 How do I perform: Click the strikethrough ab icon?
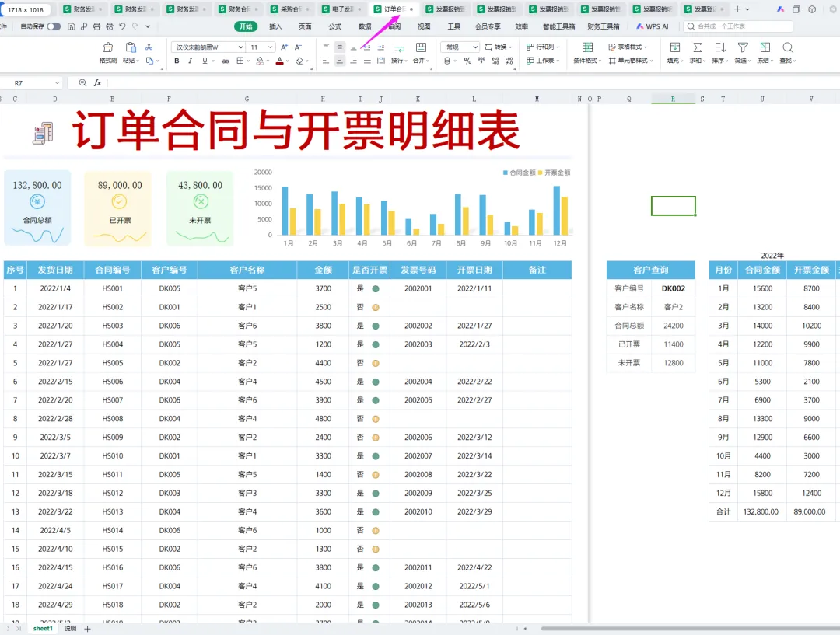point(226,61)
